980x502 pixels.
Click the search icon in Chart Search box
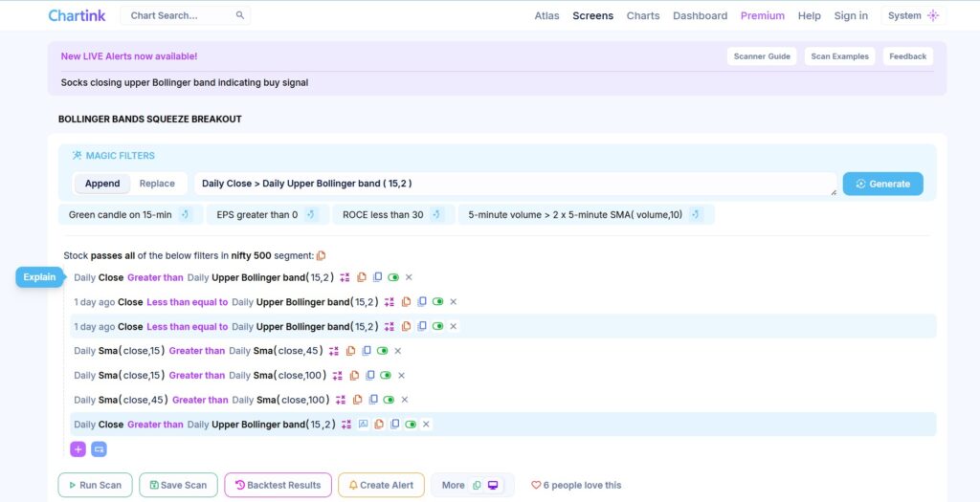(x=240, y=16)
